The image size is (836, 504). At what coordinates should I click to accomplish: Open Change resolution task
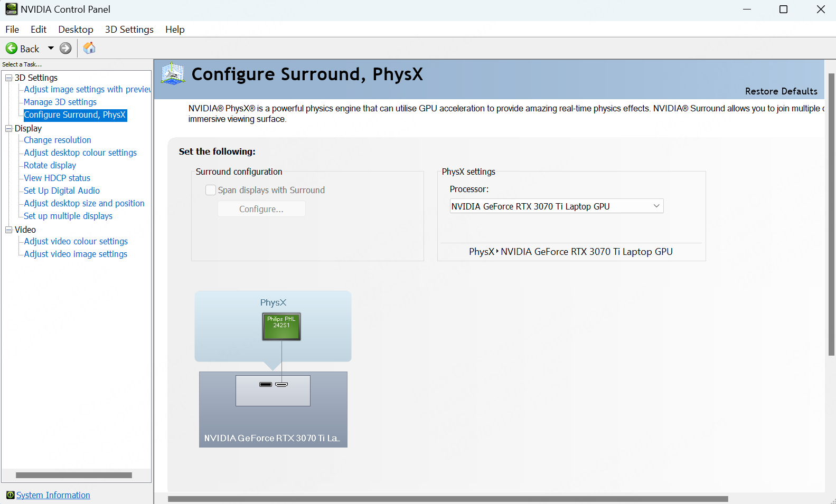click(x=58, y=140)
